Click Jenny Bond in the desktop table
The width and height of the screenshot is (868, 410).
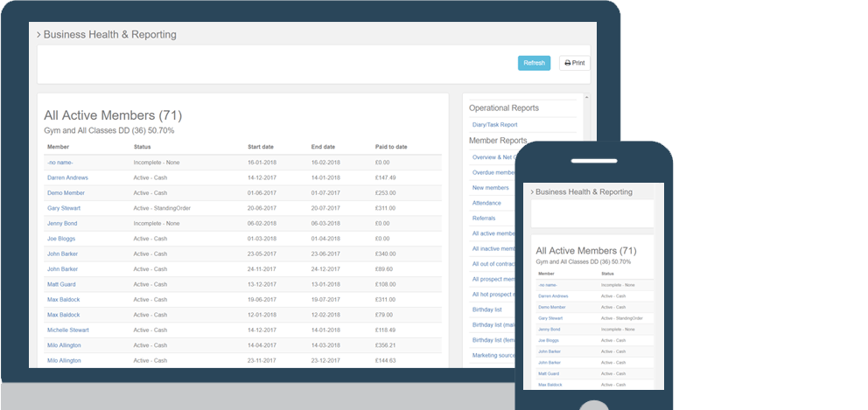click(x=62, y=223)
